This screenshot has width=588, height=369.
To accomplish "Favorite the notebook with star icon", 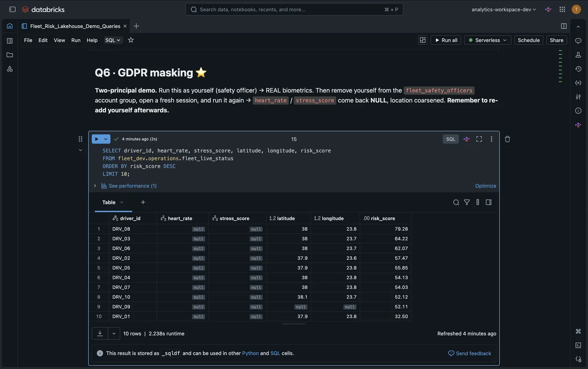I will [x=131, y=40].
